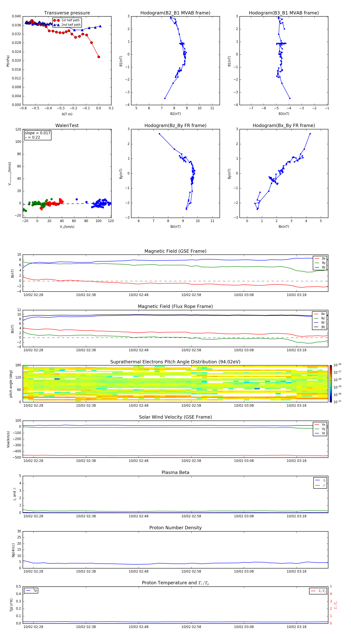This screenshot has width=351, height=644.
Task: Click 'Proton Number Density' panel title
Action: pos(175,528)
